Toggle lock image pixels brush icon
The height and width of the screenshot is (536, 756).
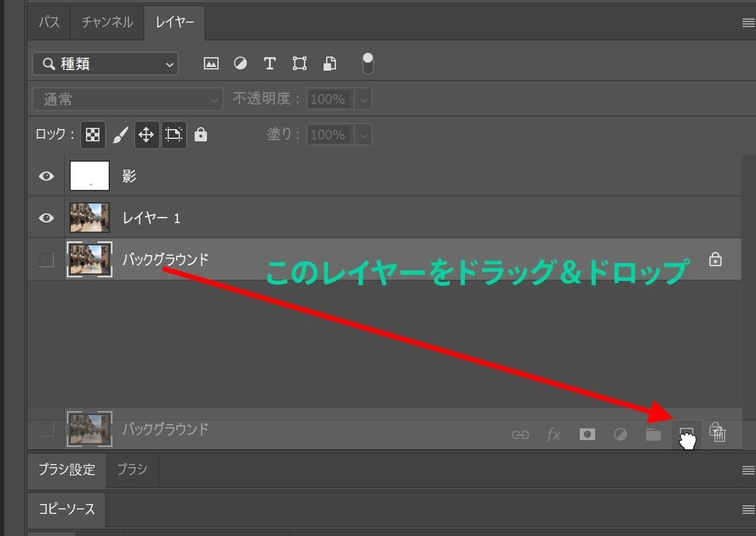[x=120, y=134]
